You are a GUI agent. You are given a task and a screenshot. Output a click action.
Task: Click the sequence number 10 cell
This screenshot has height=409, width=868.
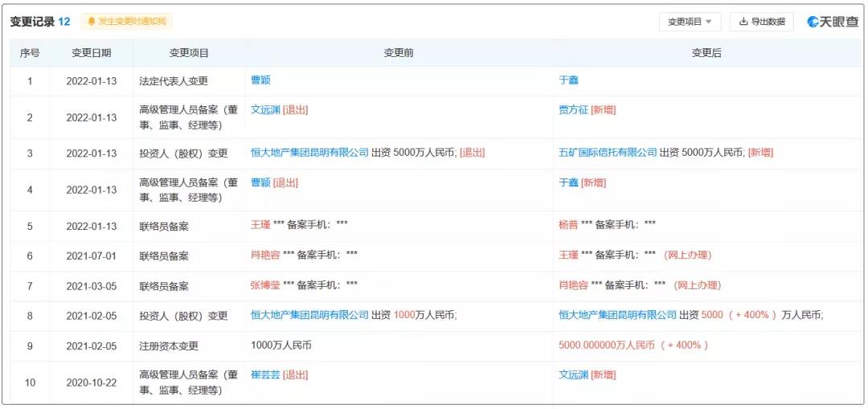coord(30,382)
